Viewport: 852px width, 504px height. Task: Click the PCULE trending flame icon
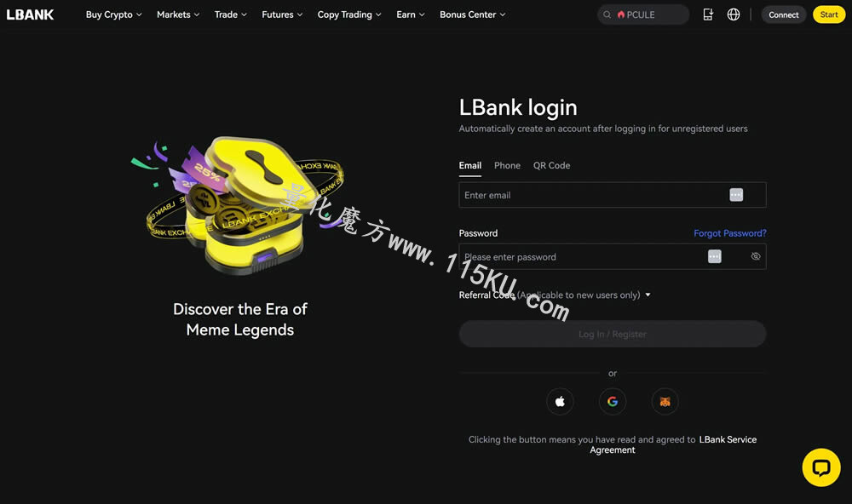[x=621, y=14]
